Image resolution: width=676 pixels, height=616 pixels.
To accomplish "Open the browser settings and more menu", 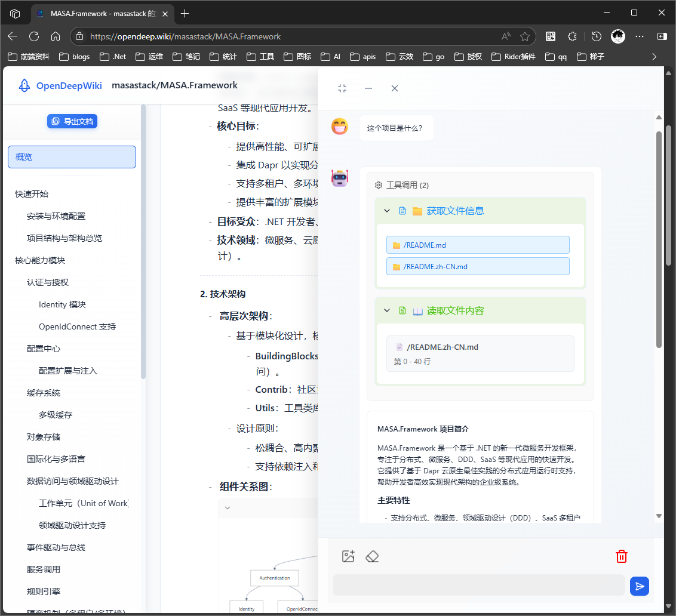I will click(640, 36).
